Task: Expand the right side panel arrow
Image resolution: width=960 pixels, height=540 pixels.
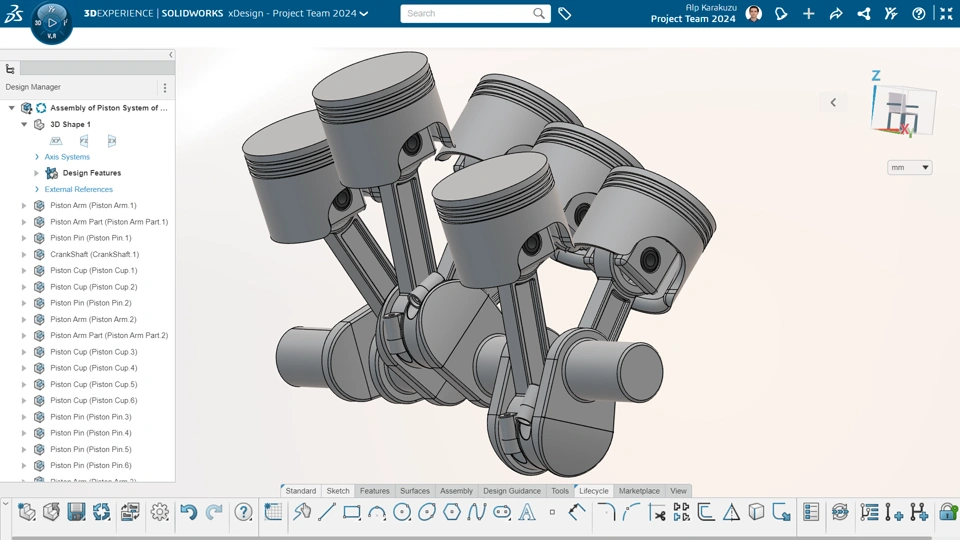Action: click(833, 102)
